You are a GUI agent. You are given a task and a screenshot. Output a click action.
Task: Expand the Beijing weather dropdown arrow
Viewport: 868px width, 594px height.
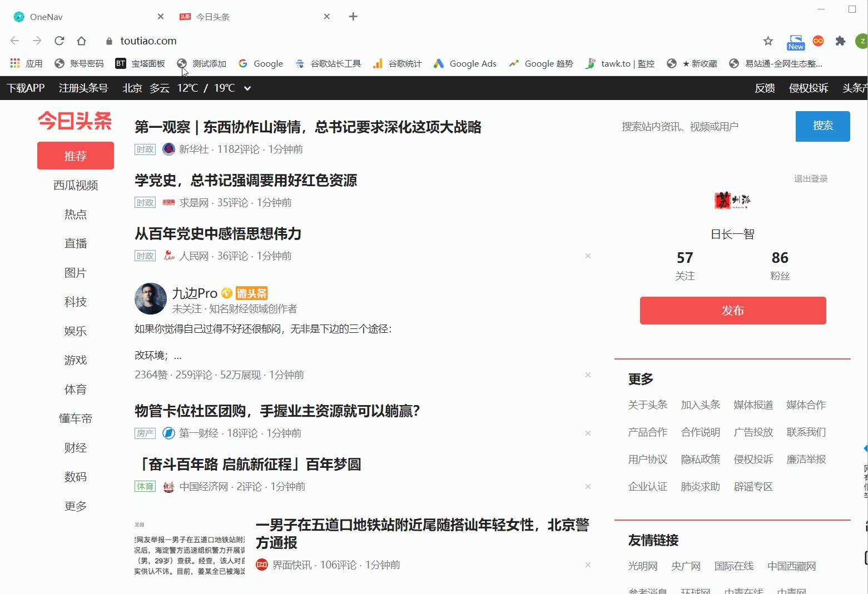(247, 88)
